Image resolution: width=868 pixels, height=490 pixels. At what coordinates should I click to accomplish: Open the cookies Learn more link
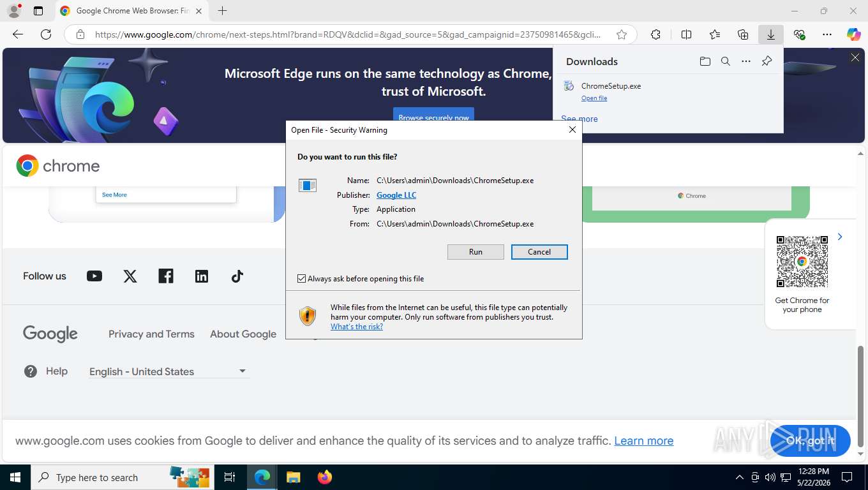643,441
